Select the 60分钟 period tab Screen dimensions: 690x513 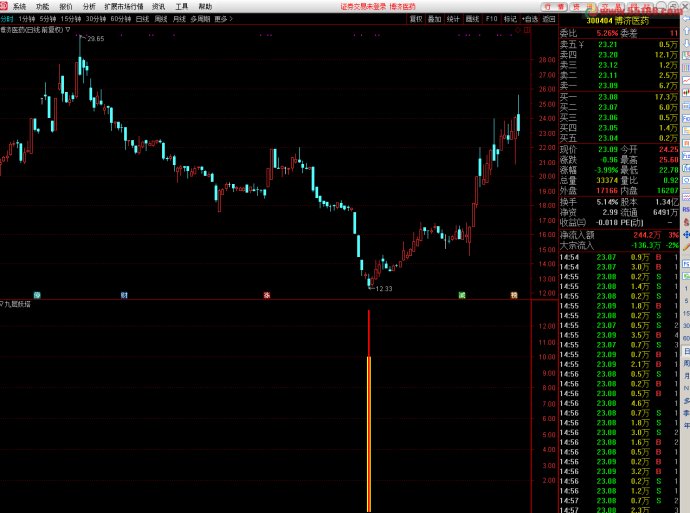click(x=121, y=19)
